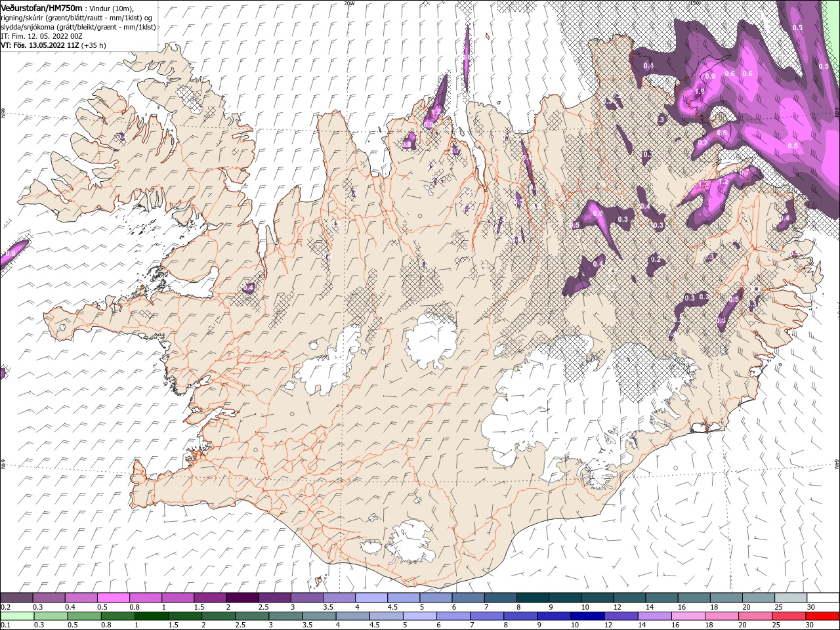
Task: Pick the dark mauve 0.2 snow-scale swatch
Action: pos(16,598)
